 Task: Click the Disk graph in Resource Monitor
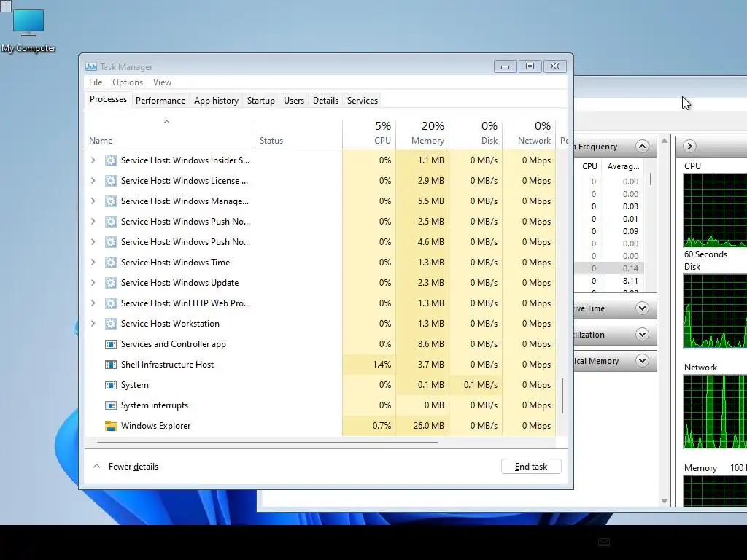click(715, 311)
